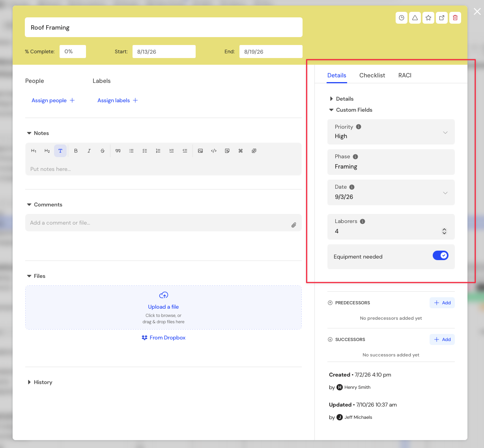484x448 pixels.
Task: Insert a checklist in notes
Action: 145,151
